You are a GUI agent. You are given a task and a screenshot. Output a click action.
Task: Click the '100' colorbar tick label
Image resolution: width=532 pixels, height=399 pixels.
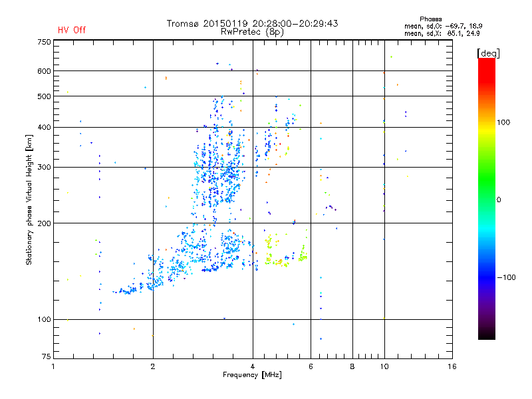click(503, 122)
